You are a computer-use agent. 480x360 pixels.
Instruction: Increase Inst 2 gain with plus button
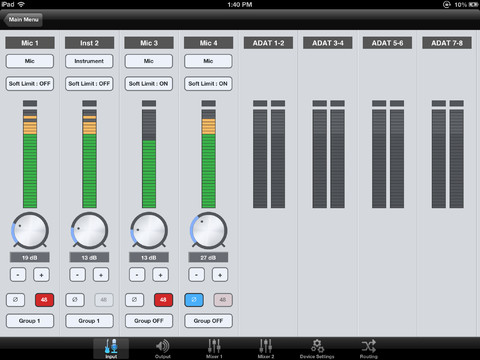point(101,275)
